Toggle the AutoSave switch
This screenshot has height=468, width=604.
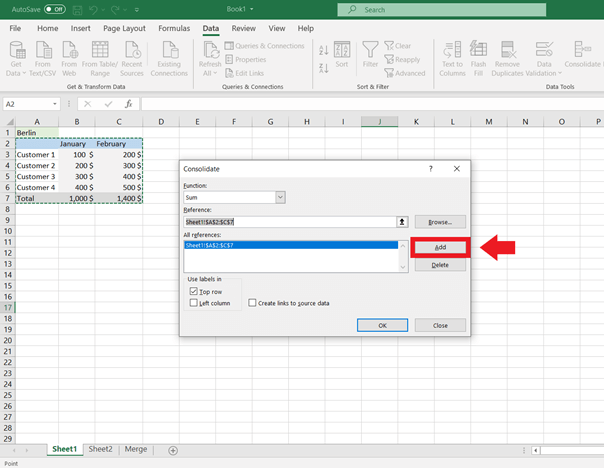[x=53, y=9]
